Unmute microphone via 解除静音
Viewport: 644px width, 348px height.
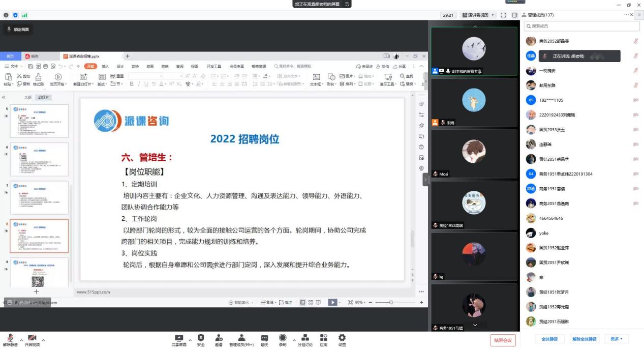pos(10,339)
